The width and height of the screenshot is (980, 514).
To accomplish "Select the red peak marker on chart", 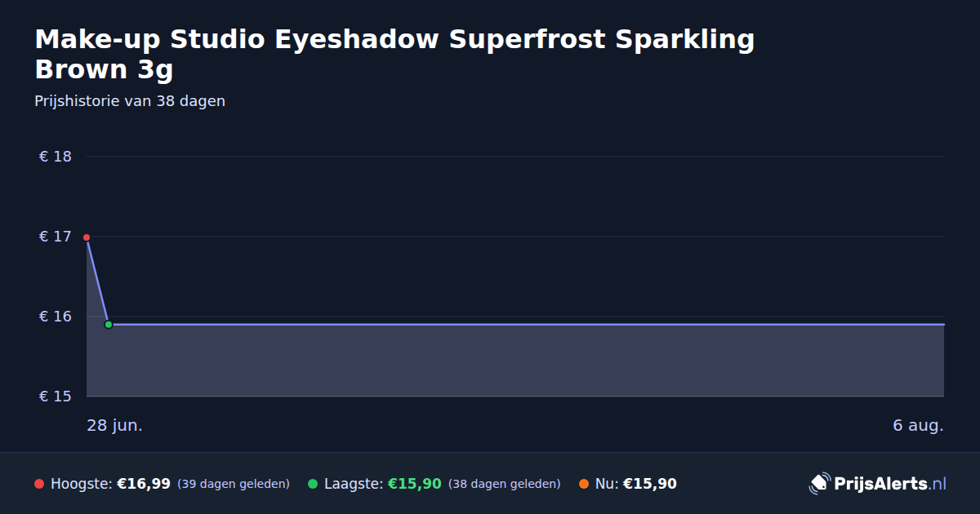I will 87,237.
